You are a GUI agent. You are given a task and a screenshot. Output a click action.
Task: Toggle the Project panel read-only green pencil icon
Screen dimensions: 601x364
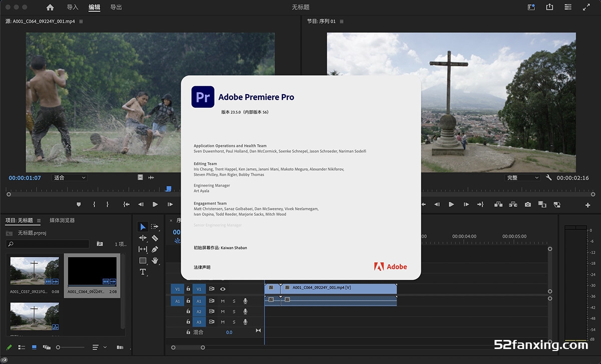coord(9,347)
